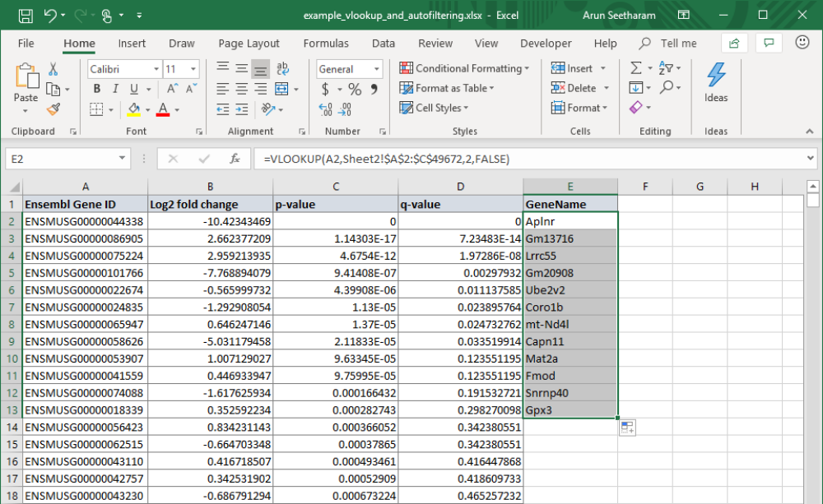Apply Accounting dollar number format
The width and height of the screenshot is (823, 504).
click(325, 89)
